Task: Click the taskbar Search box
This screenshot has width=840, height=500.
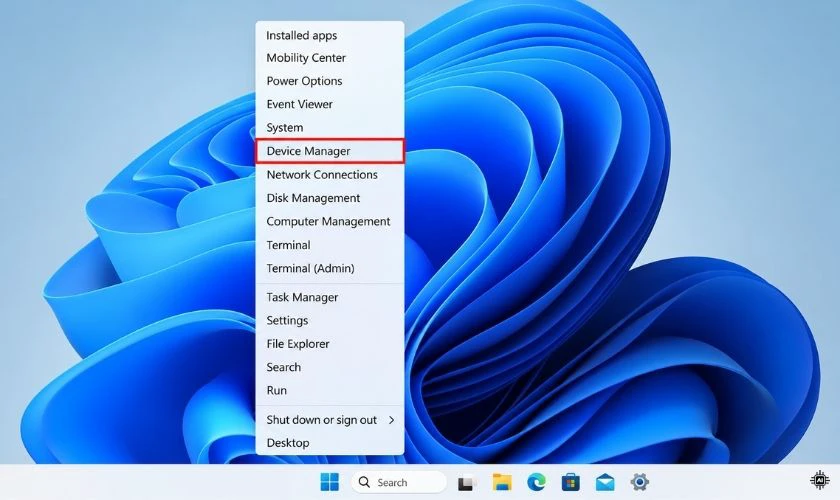Action: tap(399, 482)
